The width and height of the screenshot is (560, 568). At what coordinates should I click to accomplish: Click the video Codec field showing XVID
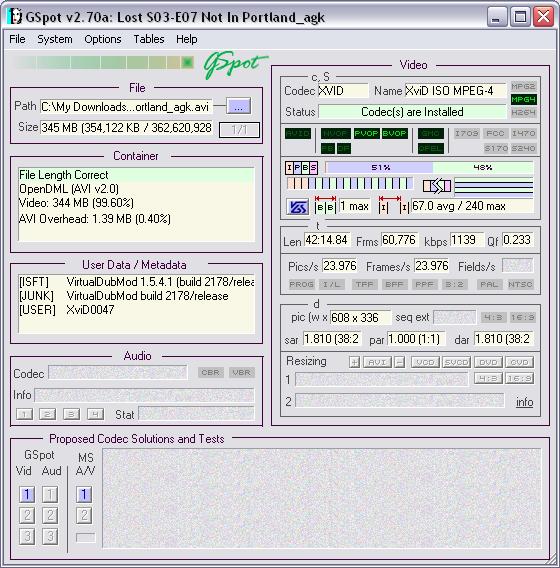tap(343, 91)
